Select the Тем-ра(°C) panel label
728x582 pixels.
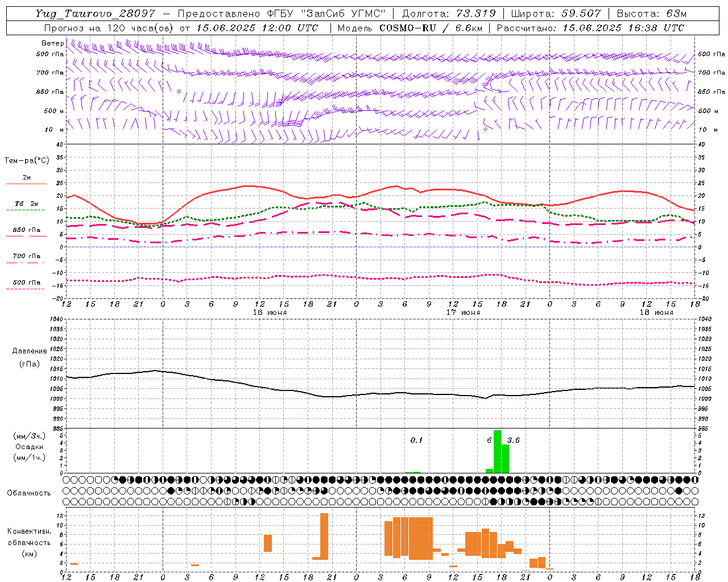[x=27, y=161]
